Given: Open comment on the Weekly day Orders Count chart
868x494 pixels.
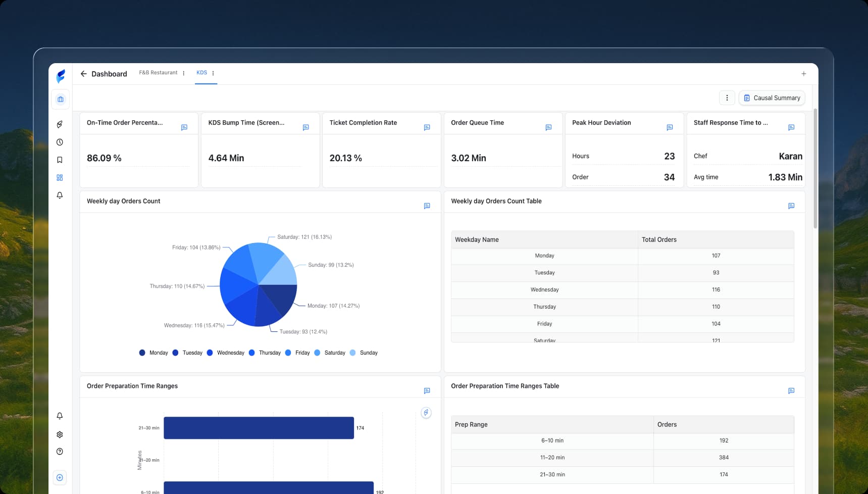Looking at the screenshot, I should pyautogui.click(x=427, y=206).
